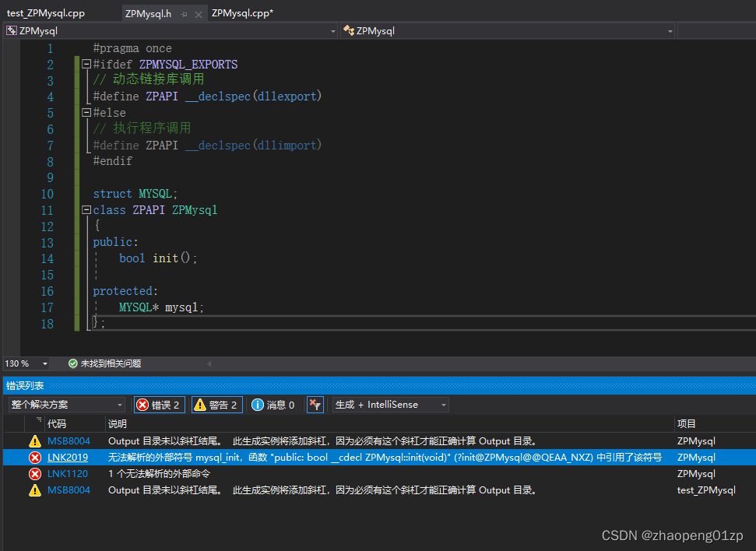Pin the ZPMysql.h tab
This screenshot has height=551, width=756.
(x=182, y=14)
